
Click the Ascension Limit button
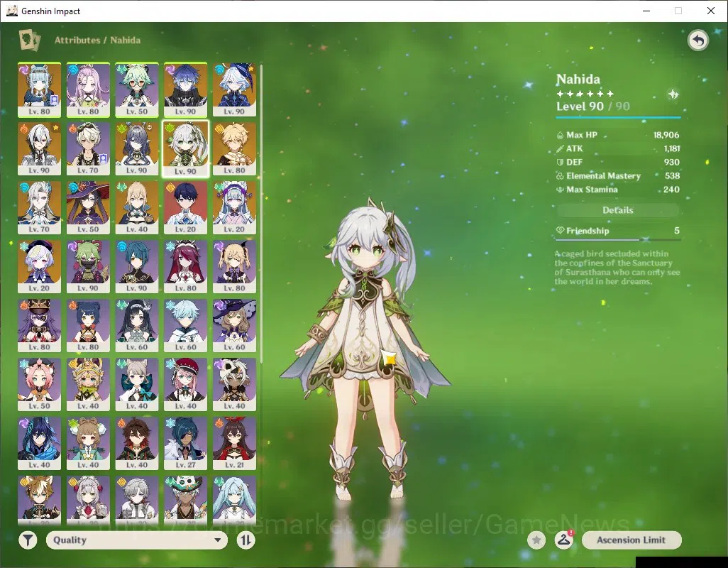(632, 540)
